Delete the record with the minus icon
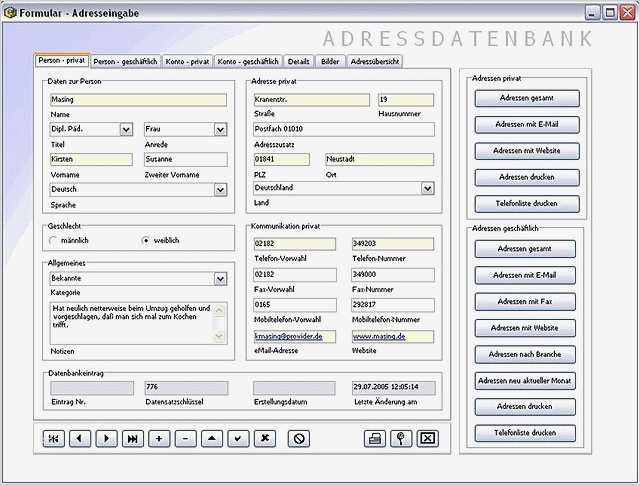 (x=186, y=439)
